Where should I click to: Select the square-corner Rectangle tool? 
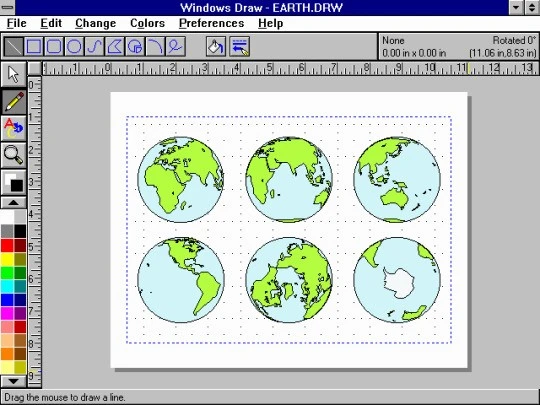pos(34,46)
